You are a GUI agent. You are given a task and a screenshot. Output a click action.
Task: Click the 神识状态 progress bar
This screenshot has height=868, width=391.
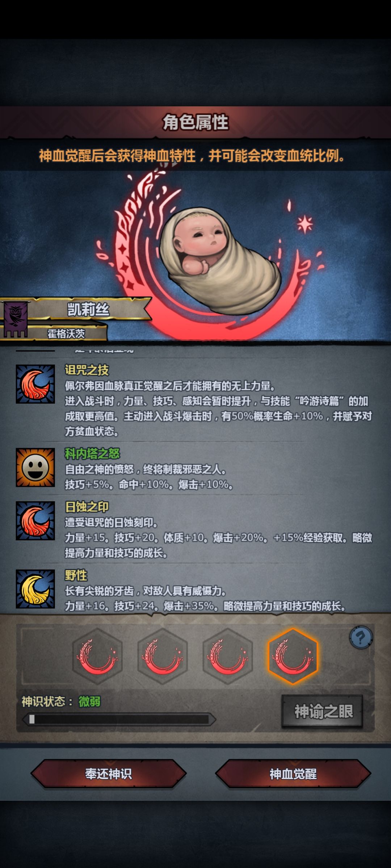tap(119, 720)
